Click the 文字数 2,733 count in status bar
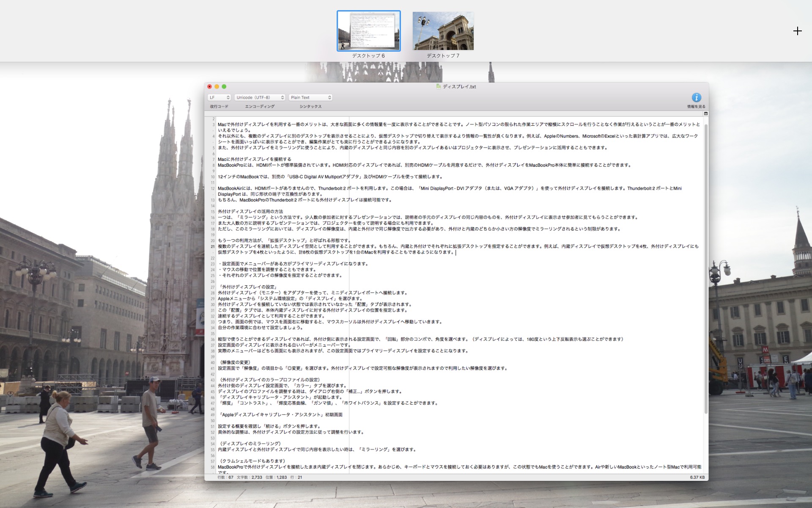Screen dimensions: 812x508 tap(249, 477)
